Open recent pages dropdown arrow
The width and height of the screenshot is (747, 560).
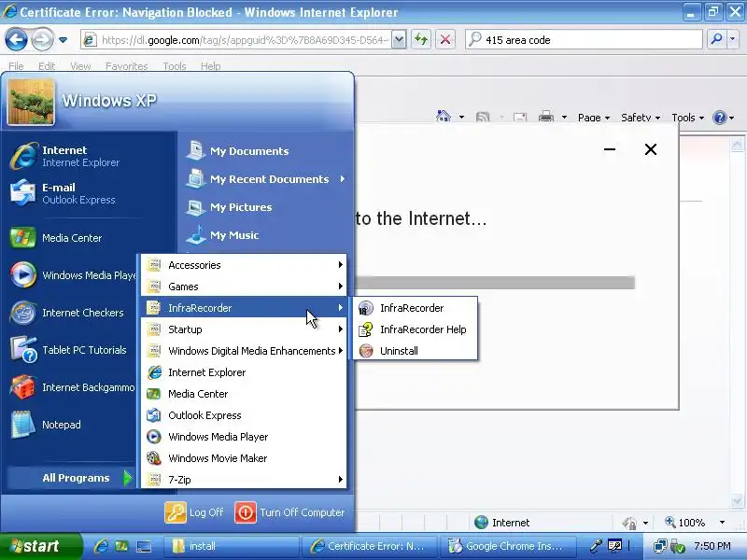coord(63,40)
